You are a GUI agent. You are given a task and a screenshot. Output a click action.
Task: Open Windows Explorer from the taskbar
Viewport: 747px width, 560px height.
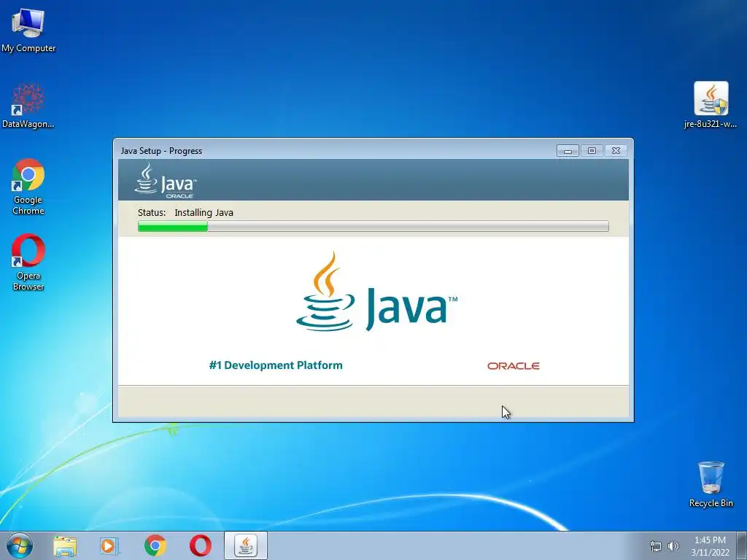(x=65, y=545)
